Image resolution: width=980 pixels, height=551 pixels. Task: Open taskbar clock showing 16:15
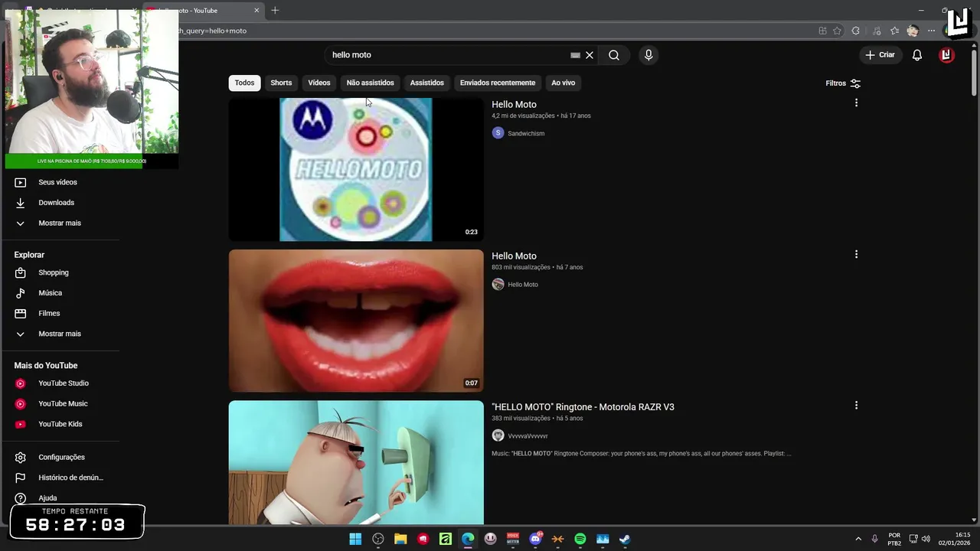click(955, 539)
